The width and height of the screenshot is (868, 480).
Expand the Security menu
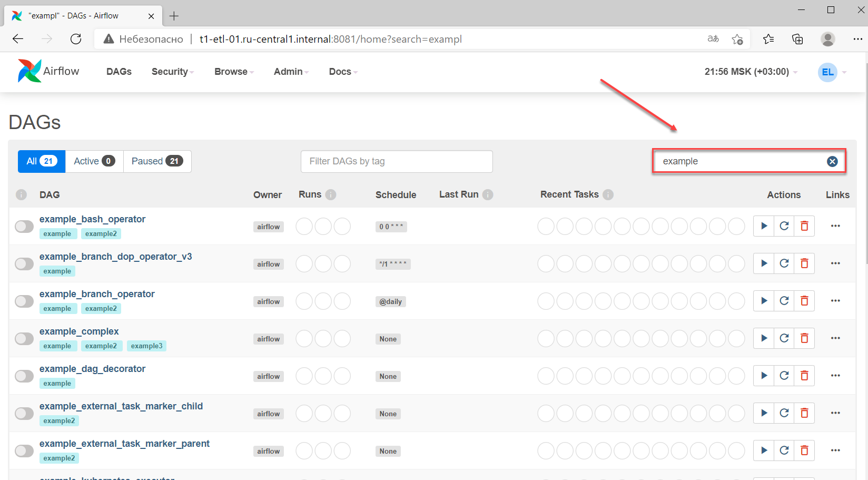pos(172,72)
